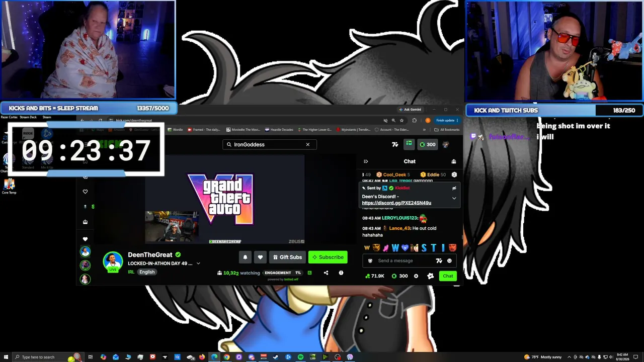Open the chat gift icon beside Chat title
The height and width of the screenshot is (362, 644).
tap(453, 161)
